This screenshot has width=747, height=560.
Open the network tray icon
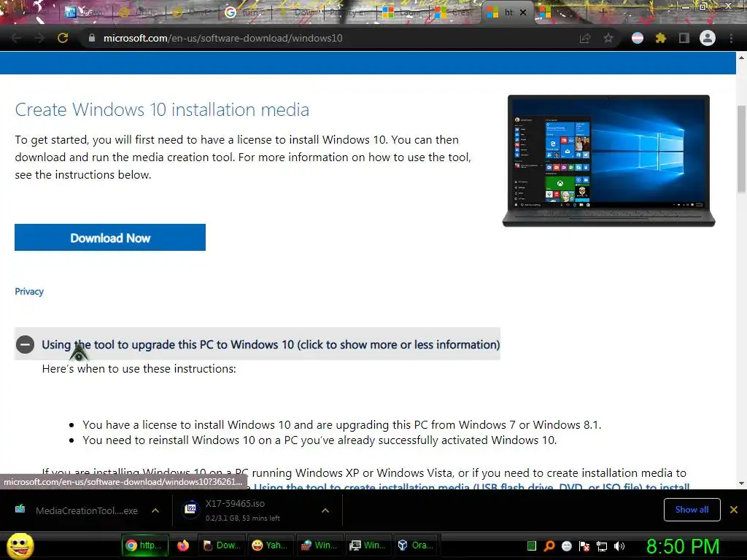[602, 545]
